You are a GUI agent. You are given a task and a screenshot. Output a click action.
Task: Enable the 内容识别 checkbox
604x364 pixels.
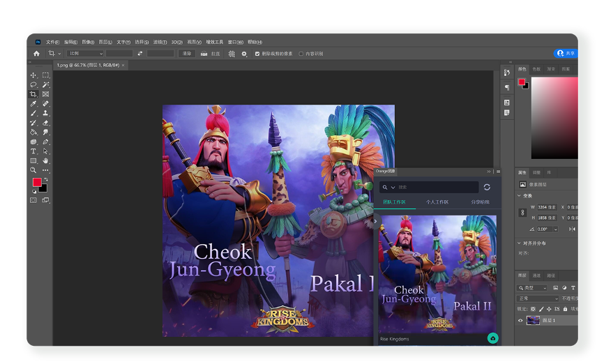point(301,54)
